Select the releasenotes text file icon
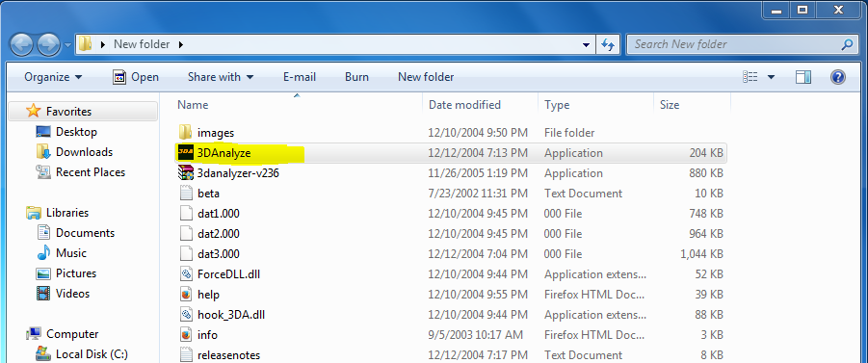 pos(186,354)
